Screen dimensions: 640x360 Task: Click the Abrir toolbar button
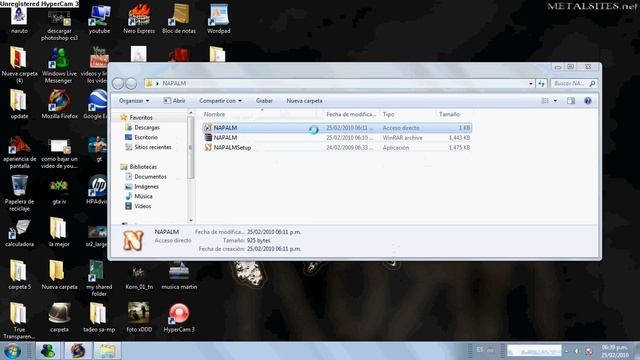pyautogui.click(x=174, y=101)
